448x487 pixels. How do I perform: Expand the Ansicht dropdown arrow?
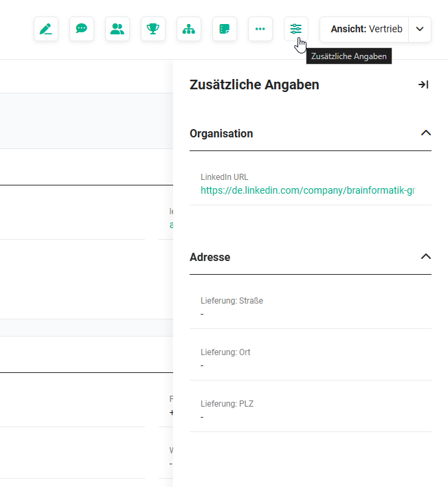click(x=420, y=30)
